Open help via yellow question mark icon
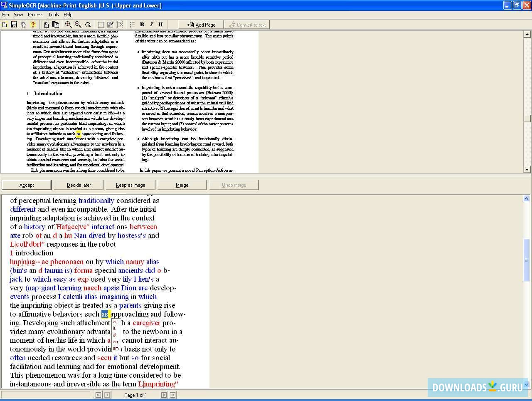Image resolution: width=532 pixels, height=401 pixels. 33,25
